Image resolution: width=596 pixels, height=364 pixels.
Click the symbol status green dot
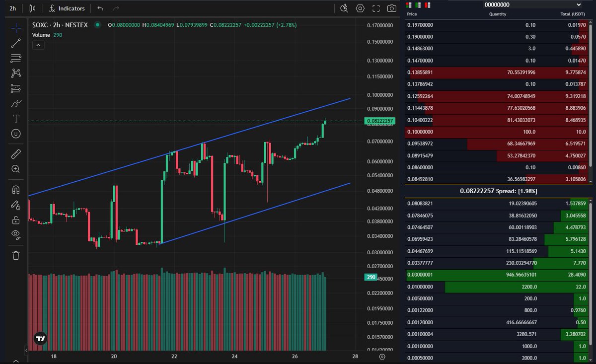(98, 24)
